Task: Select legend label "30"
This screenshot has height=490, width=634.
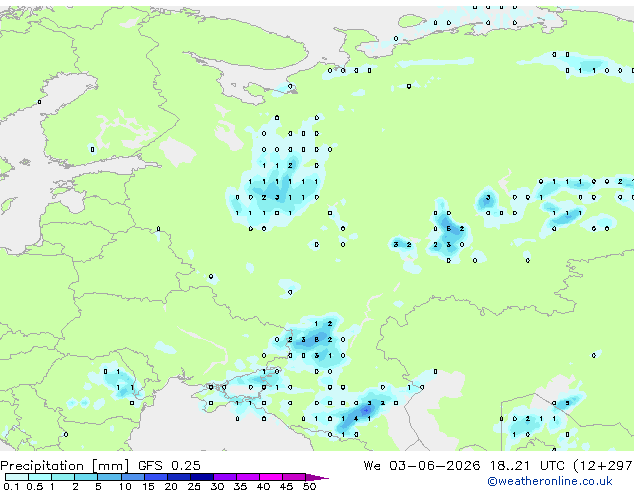Action: click(217, 486)
